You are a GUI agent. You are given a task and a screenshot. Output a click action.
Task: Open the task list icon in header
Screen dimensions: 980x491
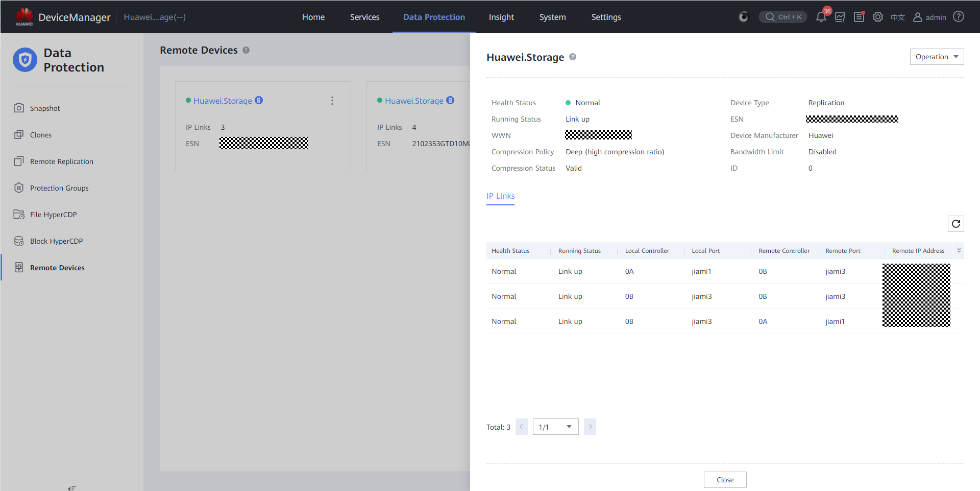pos(859,17)
